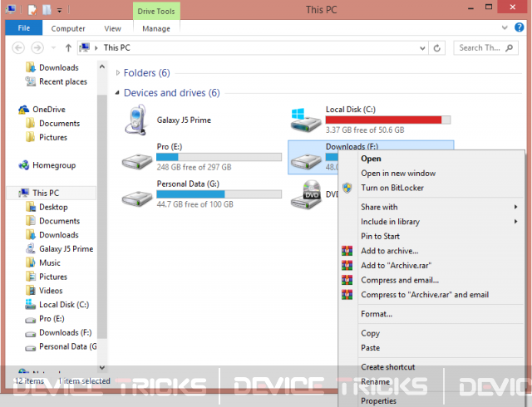The height and width of the screenshot is (407, 532).
Task: Select Personal Data (G:) in sidebar tree
Action: pyautogui.click(x=68, y=346)
